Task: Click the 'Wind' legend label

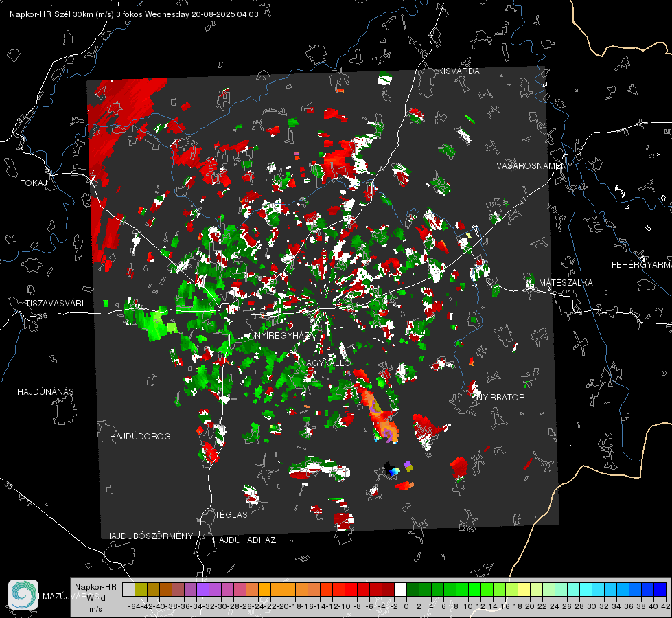Action: [x=96, y=598]
